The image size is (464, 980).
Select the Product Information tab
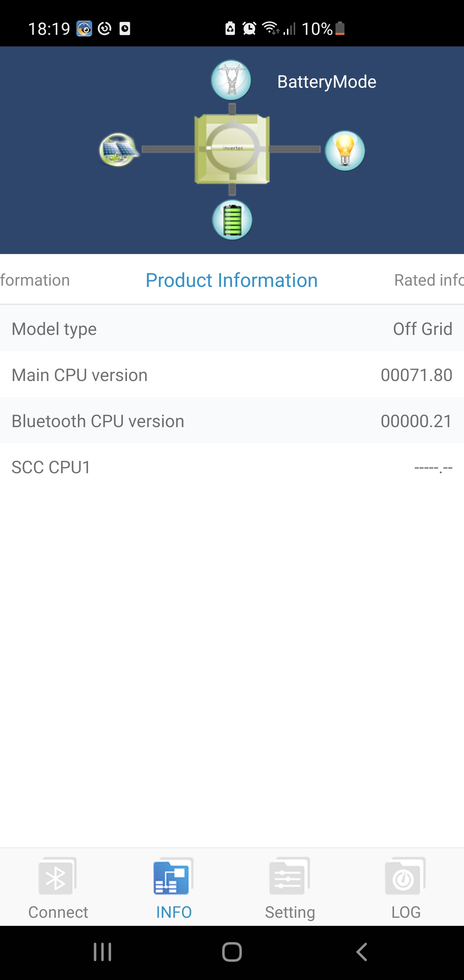click(x=232, y=280)
